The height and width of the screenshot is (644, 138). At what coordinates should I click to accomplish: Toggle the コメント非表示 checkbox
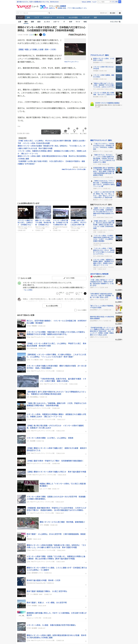[75, 310]
